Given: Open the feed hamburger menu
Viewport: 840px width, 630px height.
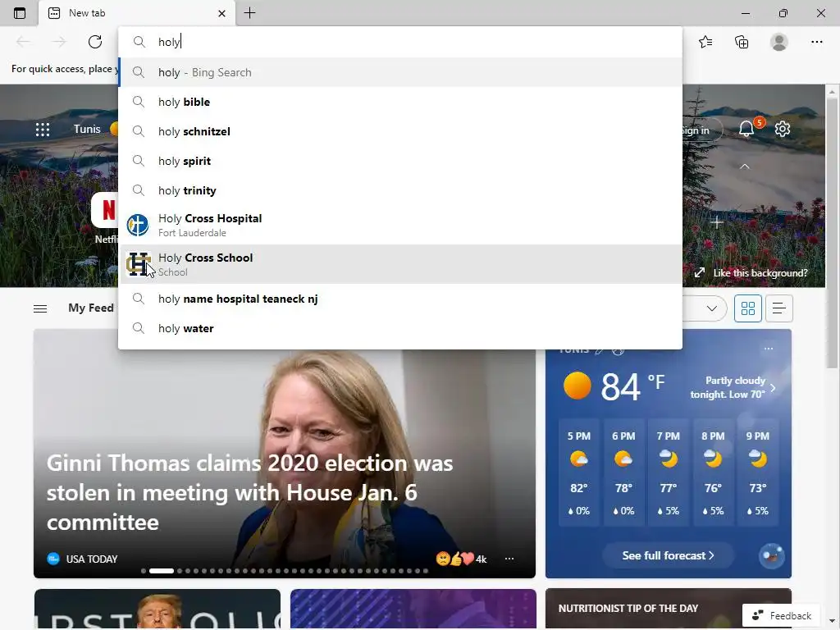Looking at the screenshot, I should click(40, 308).
